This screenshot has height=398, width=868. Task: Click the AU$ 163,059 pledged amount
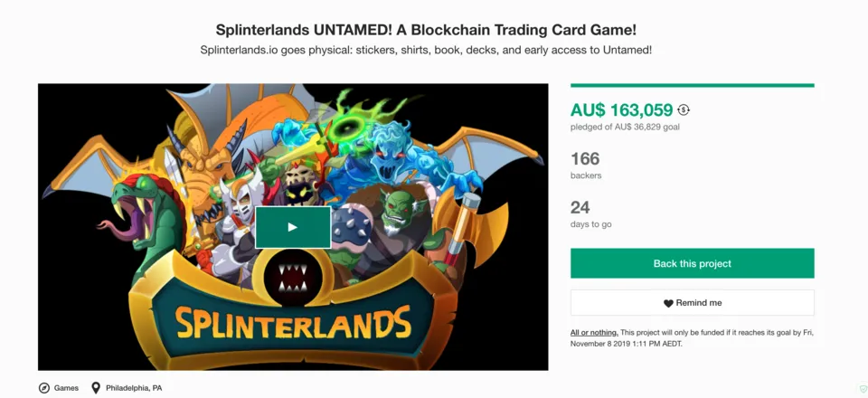pos(622,110)
